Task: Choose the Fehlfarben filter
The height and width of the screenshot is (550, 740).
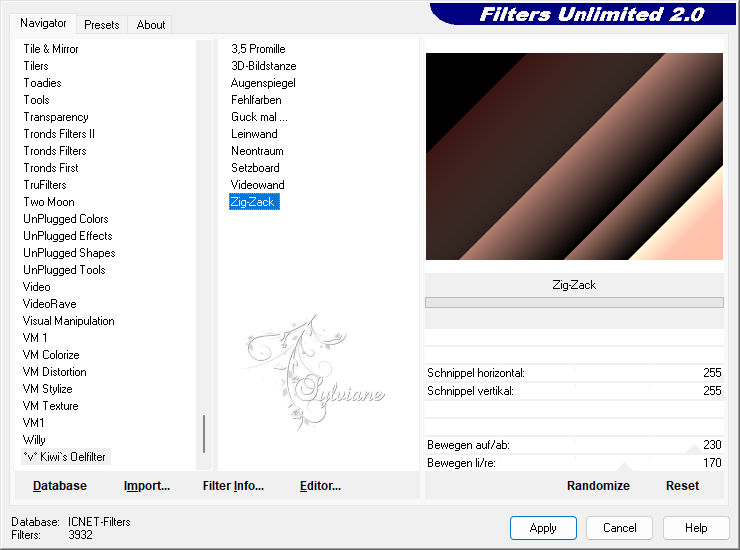Action: (x=256, y=100)
